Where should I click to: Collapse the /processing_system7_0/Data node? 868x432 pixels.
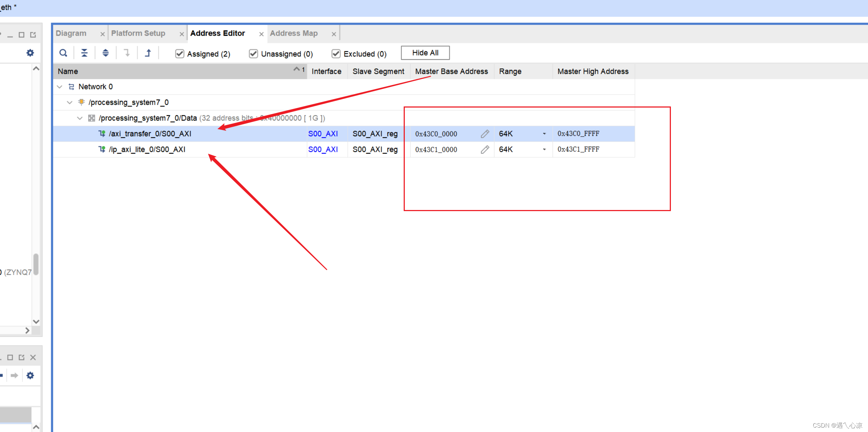pyautogui.click(x=80, y=118)
